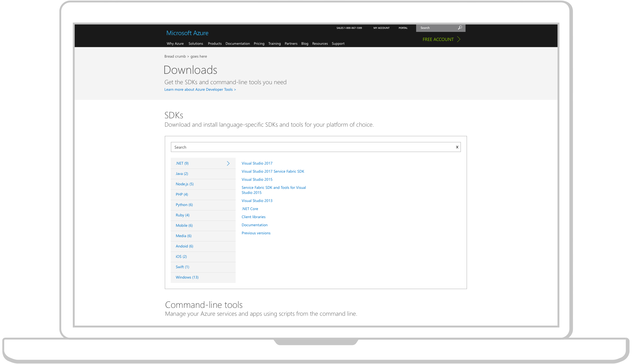Select the .NET (9) category
This screenshot has height=364, width=632.
tap(203, 163)
